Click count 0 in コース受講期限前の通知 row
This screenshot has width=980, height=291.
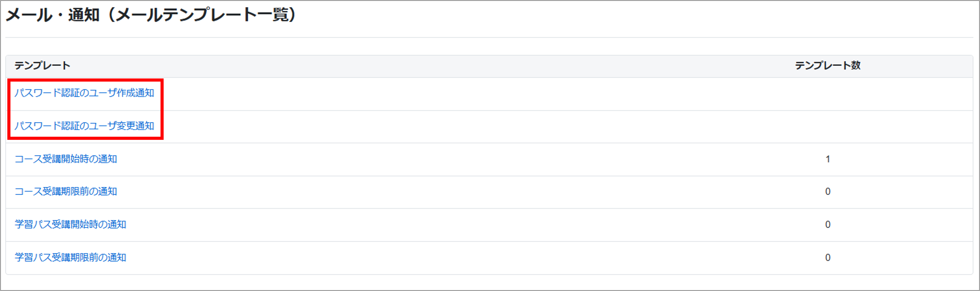coord(827,191)
